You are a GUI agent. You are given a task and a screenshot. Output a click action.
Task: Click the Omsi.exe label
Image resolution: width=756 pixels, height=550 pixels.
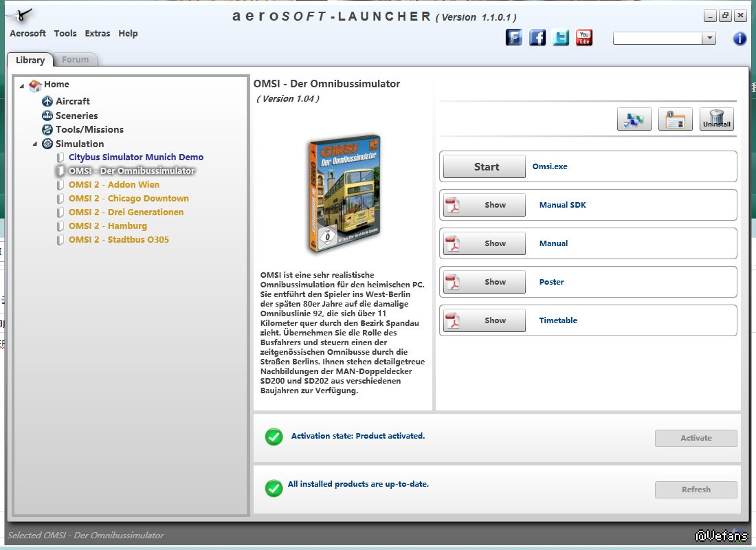click(x=550, y=166)
